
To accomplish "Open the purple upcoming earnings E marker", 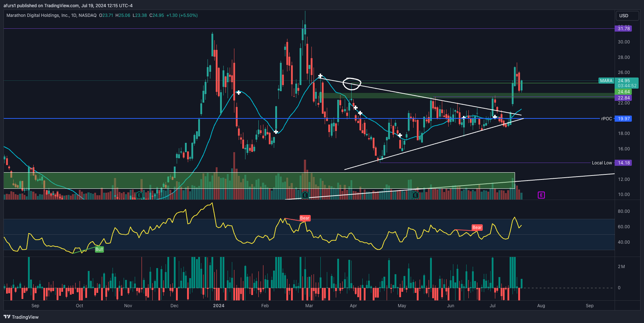I will [x=541, y=195].
